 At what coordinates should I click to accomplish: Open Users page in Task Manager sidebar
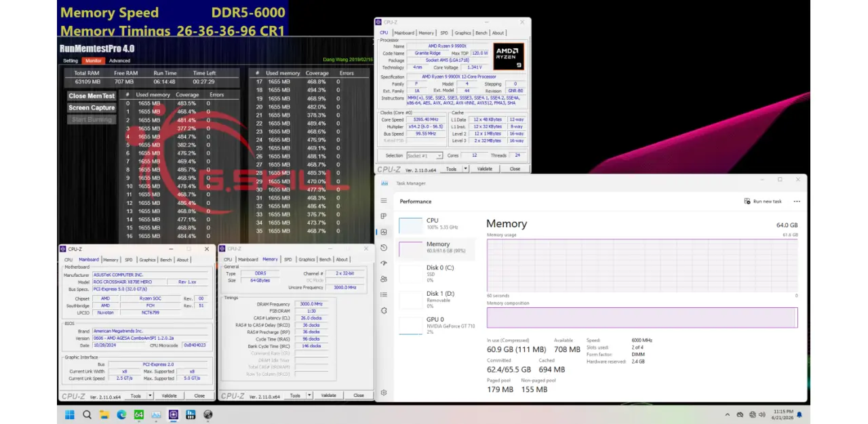coord(384,279)
